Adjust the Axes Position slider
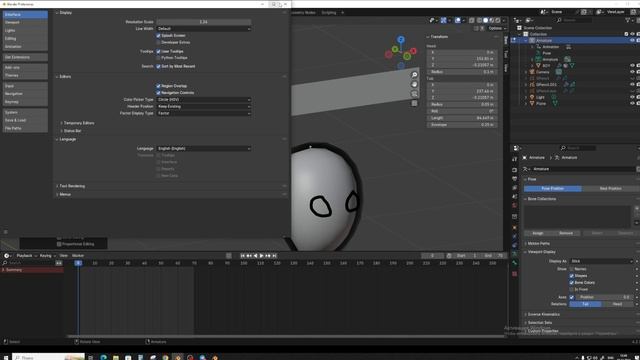640x360 pixels. point(604,297)
